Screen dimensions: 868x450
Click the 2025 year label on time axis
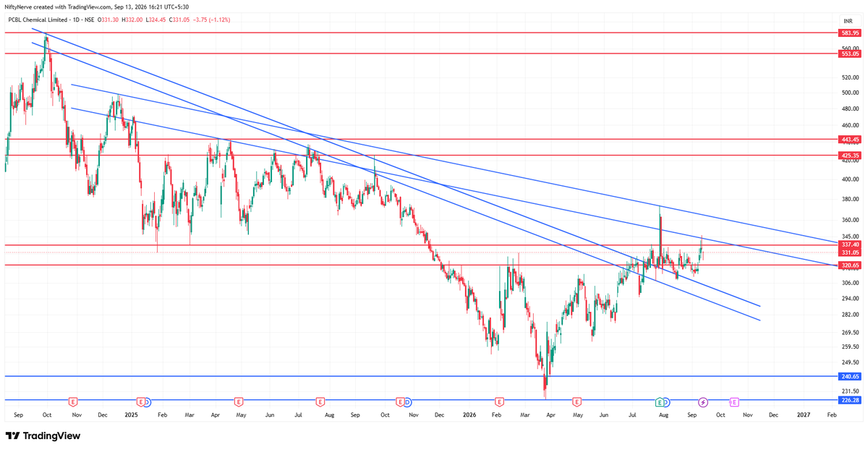coord(131,415)
